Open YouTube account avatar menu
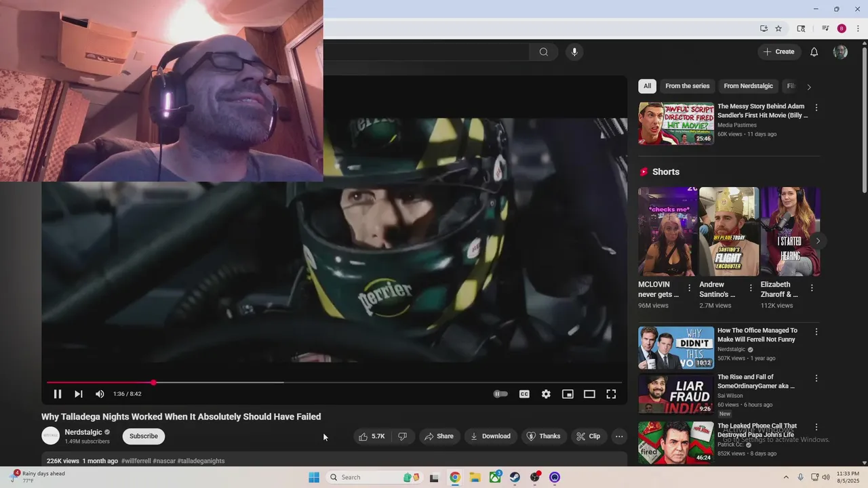 (840, 52)
